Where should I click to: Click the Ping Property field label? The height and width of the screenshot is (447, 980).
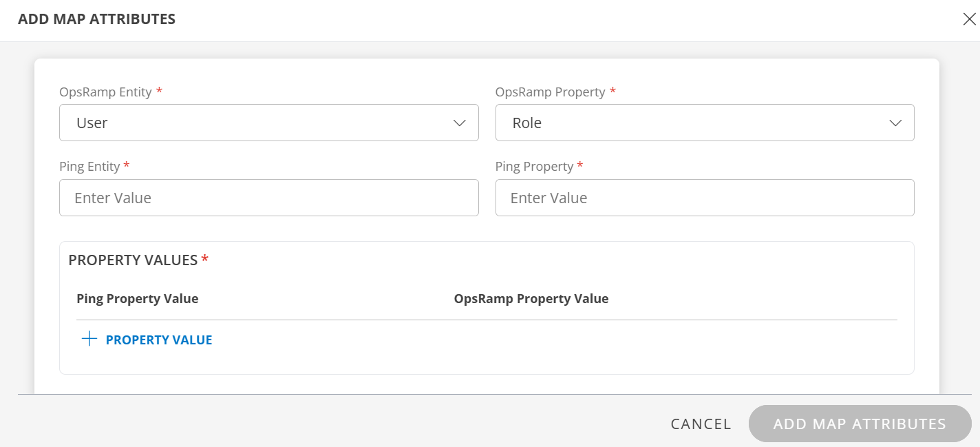coord(534,166)
